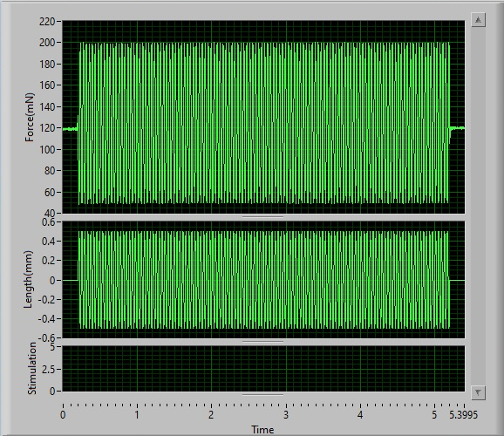Select the Force(mN) axis label
The width and height of the screenshot is (504, 436).
tap(30, 118)
